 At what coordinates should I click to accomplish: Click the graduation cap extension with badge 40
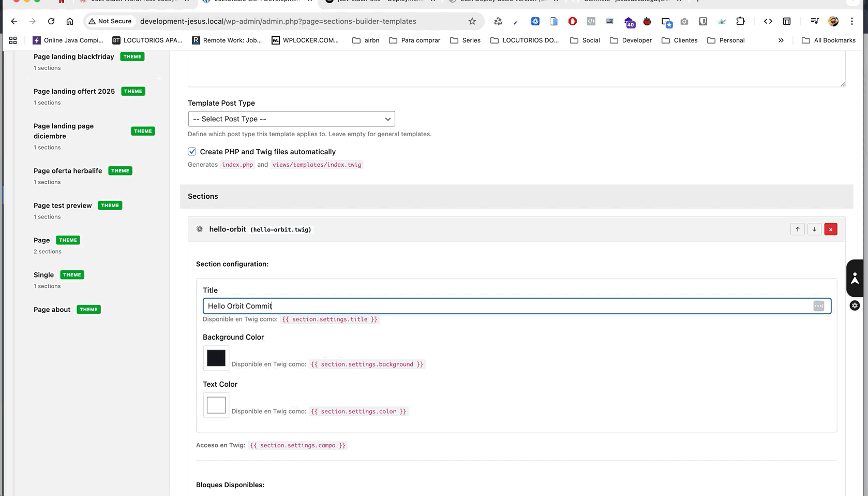[629, 22]
